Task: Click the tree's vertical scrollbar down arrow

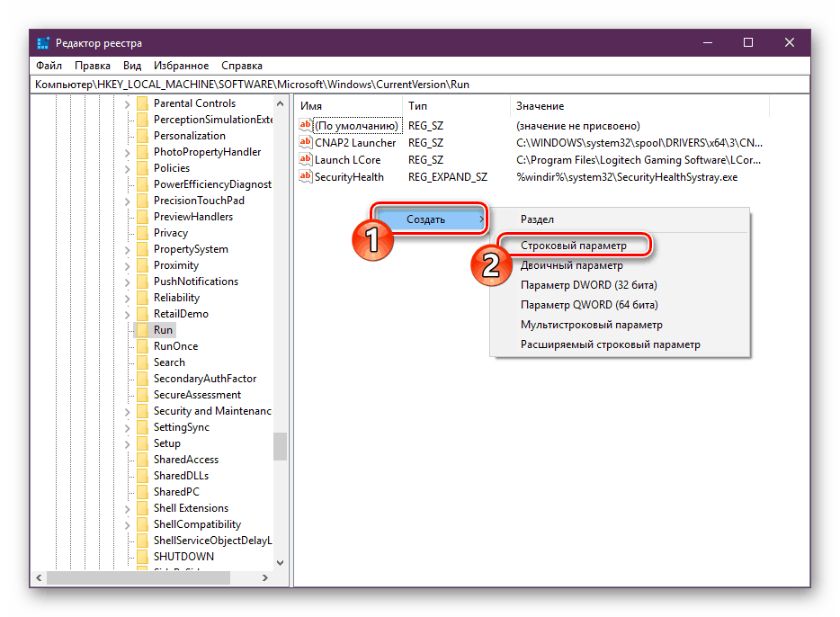Action: (x=281, y=562)
